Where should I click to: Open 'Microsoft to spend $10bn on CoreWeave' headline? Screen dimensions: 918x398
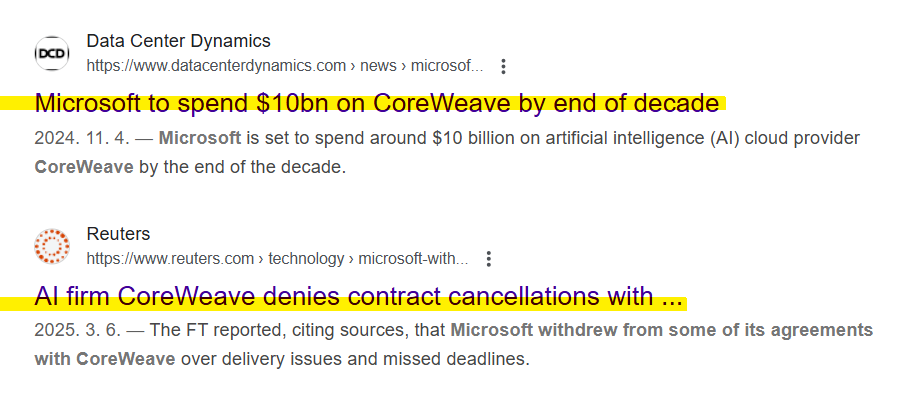(x=376, y=104)
